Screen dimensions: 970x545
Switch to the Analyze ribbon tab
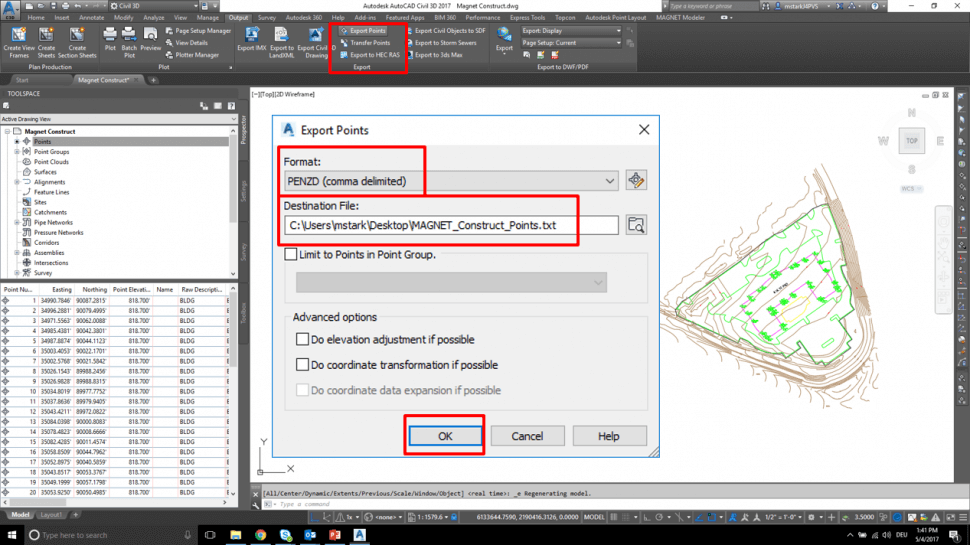click(x=153, y=18)
